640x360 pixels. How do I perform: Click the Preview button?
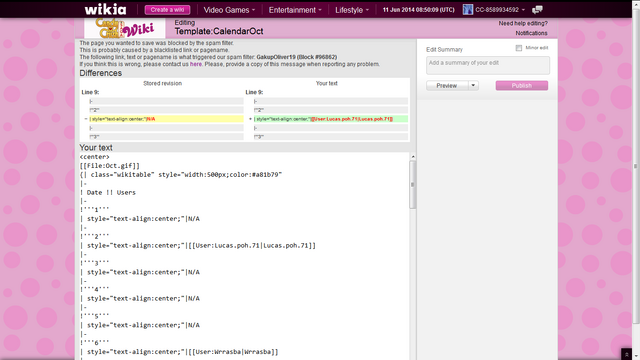(447, 86)
